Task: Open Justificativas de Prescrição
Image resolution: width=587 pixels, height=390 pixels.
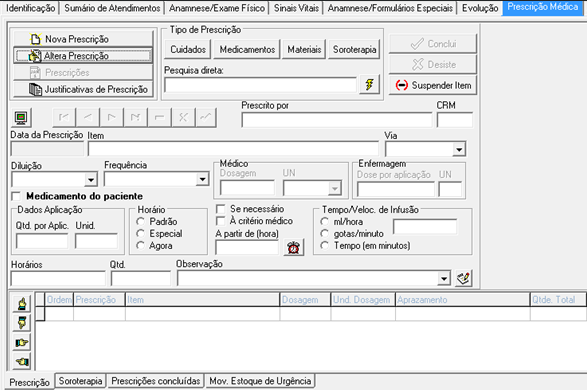Action: 83,89
